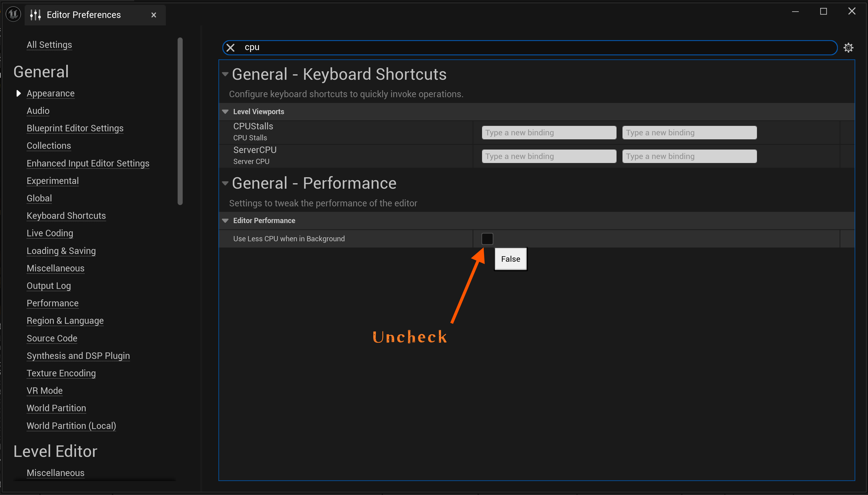Viewport: 868px width, 495px height.
Task: Open the settings gear next to search
Action: 848,48
